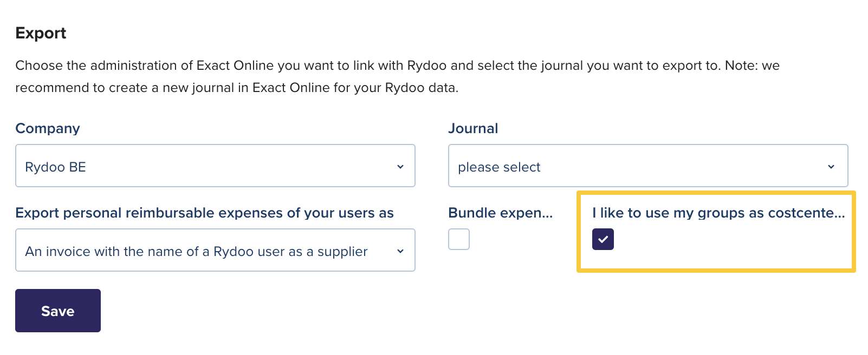Uncheck the groups as costcenters checkbox

pyautogui.click(x=603, y=239)
